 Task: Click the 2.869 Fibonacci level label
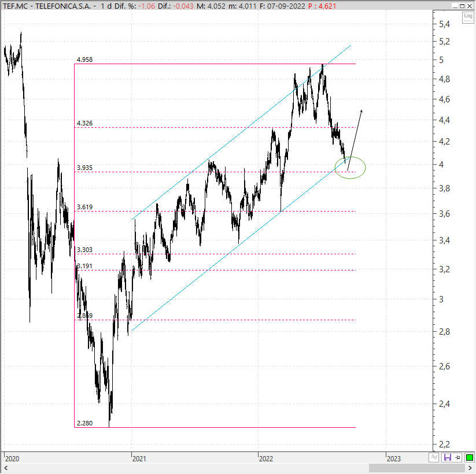click(x=84, y=316)
